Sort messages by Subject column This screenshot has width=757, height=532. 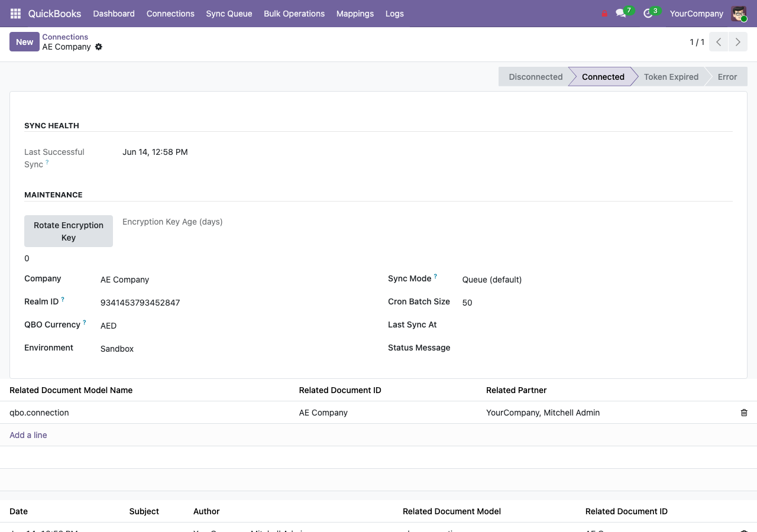tap(144, 511)
